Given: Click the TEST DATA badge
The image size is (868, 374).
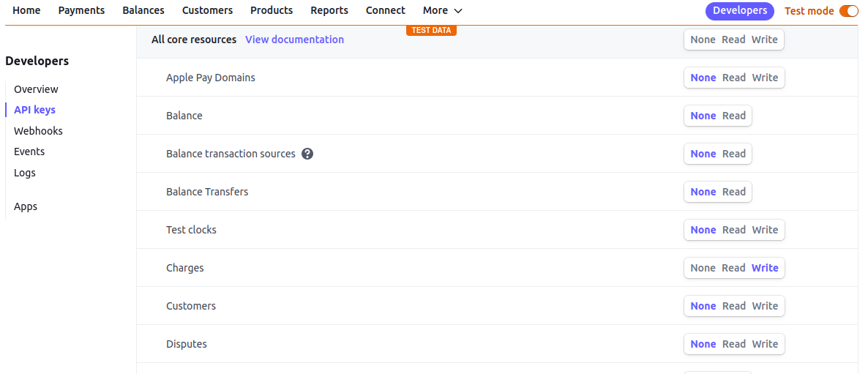Looking at the screenshot, I should 431,31.
